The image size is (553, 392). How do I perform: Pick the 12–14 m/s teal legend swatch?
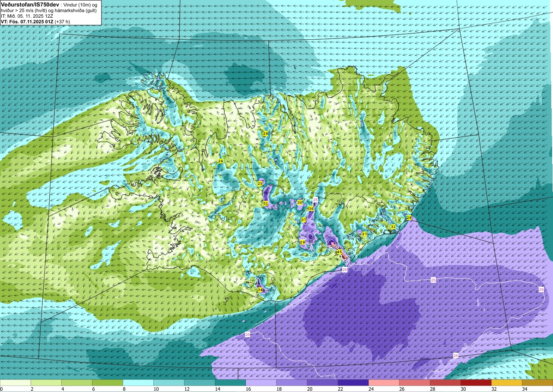point(200,383)
